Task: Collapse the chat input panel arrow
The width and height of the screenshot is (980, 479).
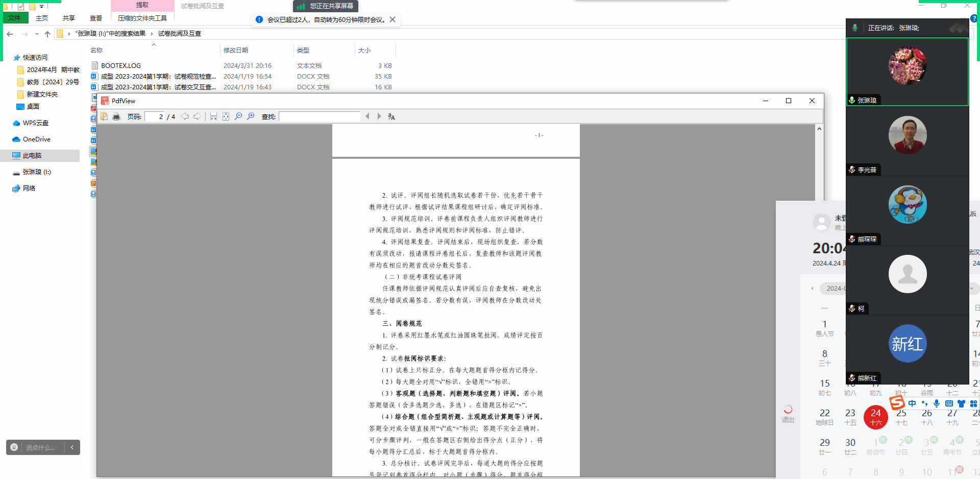Action: click(x=72, y=447)
